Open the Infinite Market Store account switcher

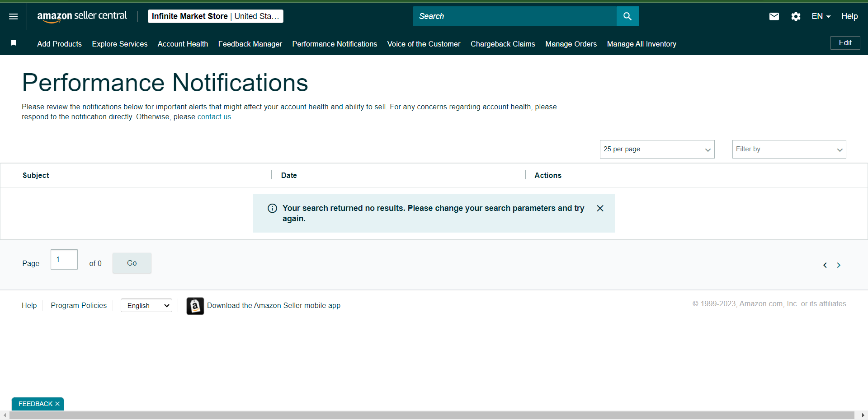216,16
